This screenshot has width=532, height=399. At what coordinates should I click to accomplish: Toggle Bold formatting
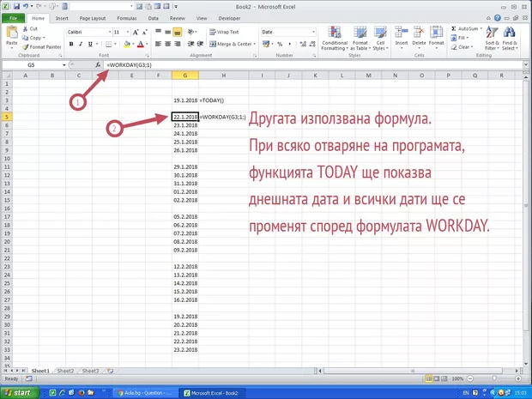(71, 44)
